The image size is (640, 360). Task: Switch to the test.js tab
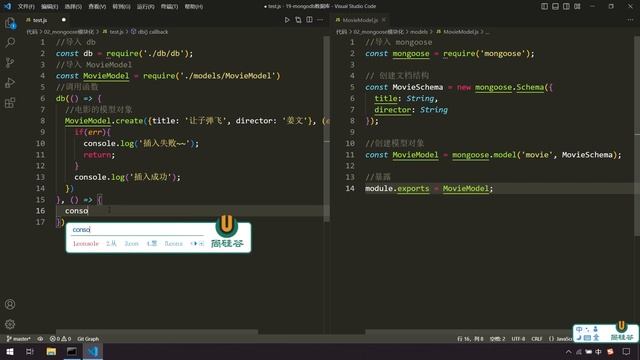tap(40, 20)
